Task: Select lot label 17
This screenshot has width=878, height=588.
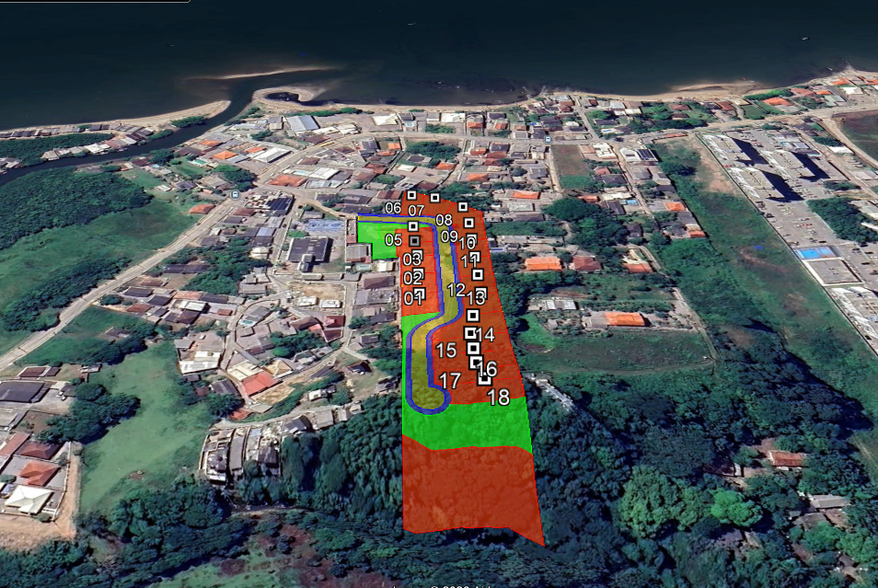Action: 450,381
